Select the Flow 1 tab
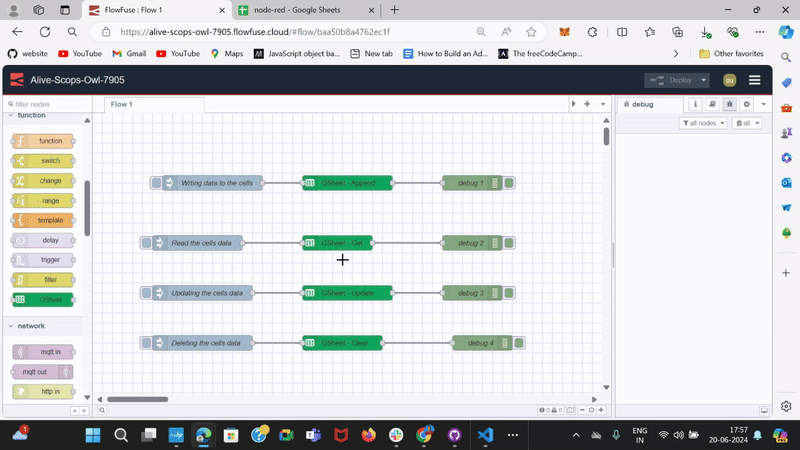This screenshot has width=800, height=450. (x=121, y=104)
